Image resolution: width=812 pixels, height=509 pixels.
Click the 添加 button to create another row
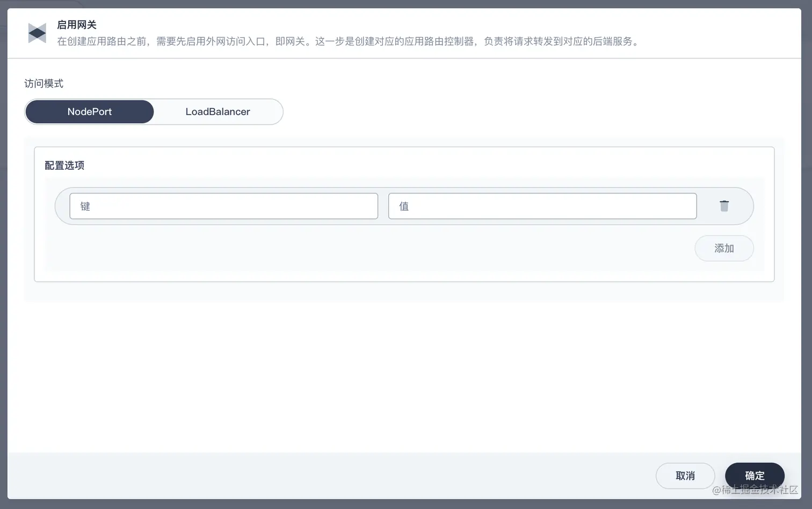(723, 248)
